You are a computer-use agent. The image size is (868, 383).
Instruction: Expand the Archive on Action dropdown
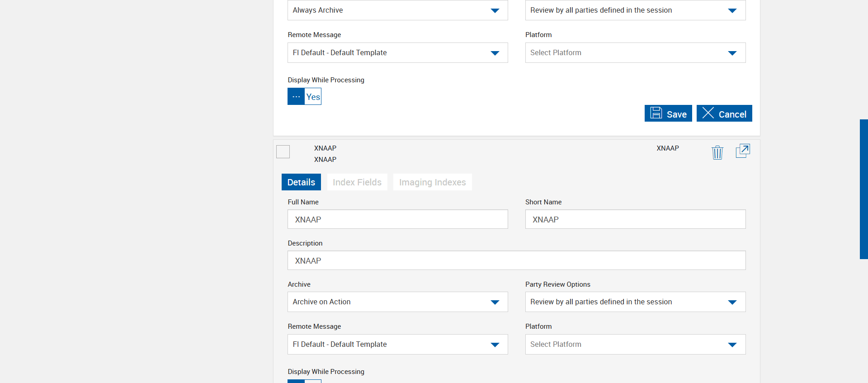397,302
